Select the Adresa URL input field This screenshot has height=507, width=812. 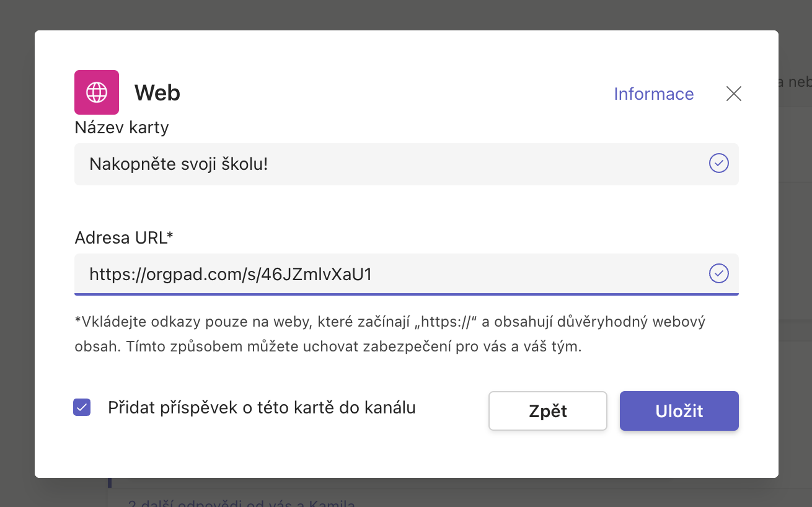(x=372, y=273)
